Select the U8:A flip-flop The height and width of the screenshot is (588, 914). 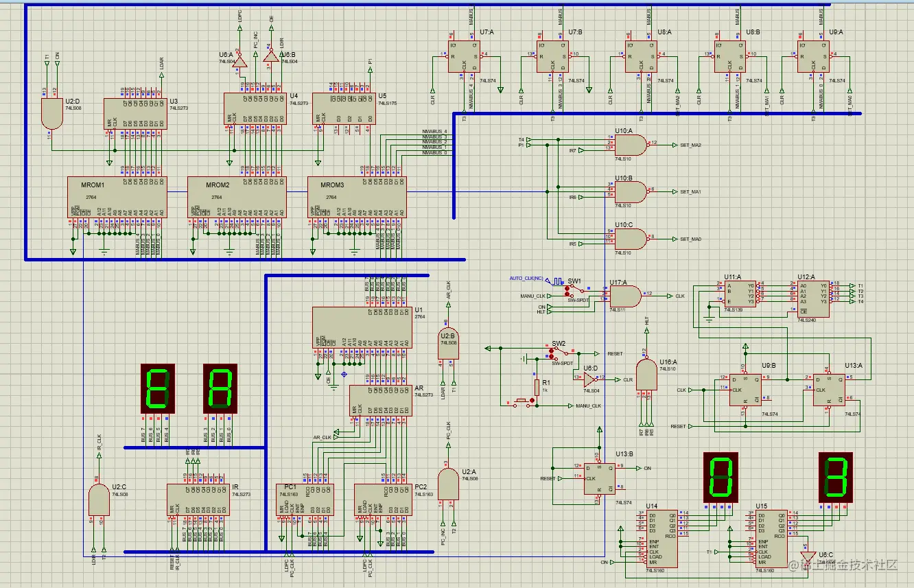click(642, 56)
